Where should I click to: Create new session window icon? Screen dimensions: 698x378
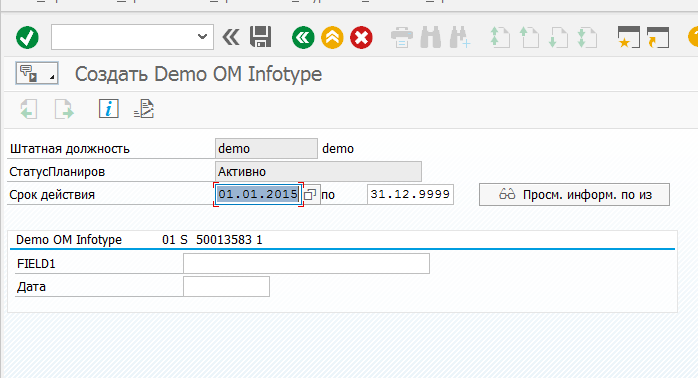tap(629, 37)
